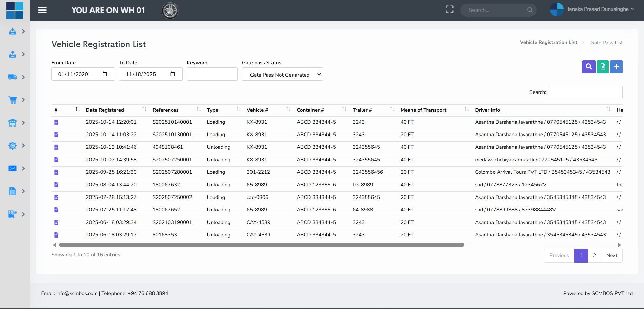Open the From Date calendar picker
The height and width of the screenshot is (309, 644).
tap(105, 74)
